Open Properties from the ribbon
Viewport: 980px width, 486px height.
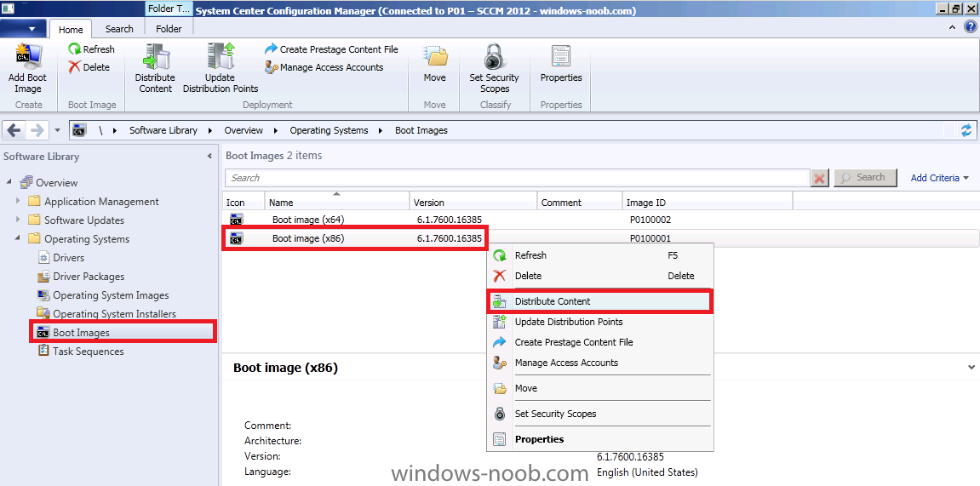click(x=560, y=64)
